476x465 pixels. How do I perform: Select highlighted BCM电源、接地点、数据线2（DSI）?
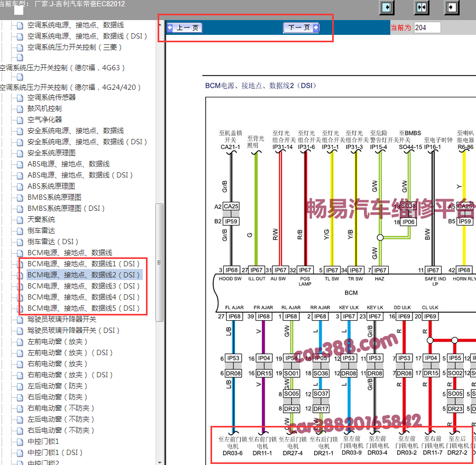pos(84,275)
